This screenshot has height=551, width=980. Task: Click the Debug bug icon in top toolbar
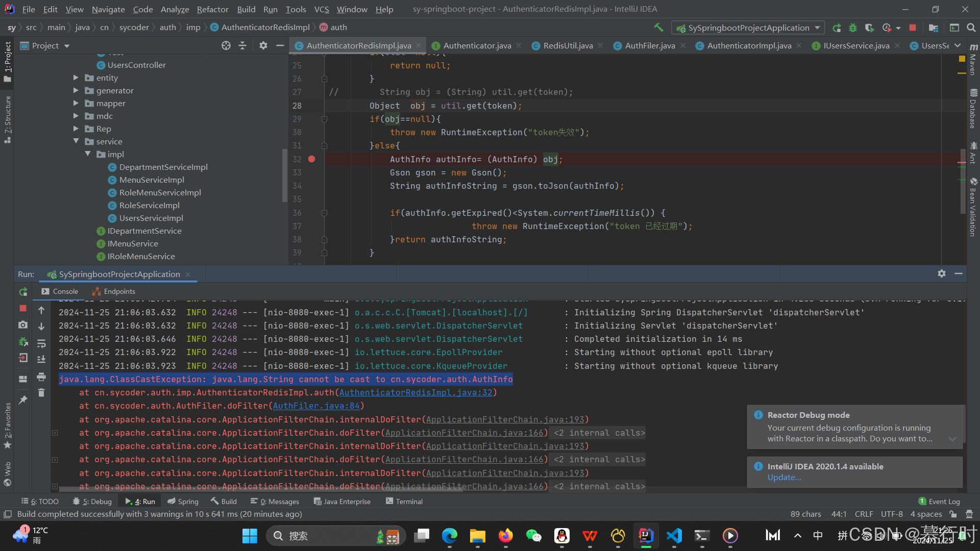point(853,28)
